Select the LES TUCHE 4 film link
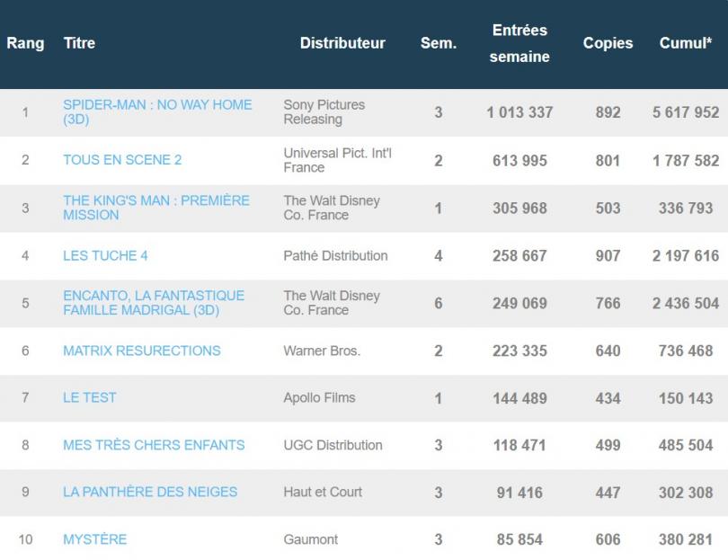 click(x=105, y=255)
